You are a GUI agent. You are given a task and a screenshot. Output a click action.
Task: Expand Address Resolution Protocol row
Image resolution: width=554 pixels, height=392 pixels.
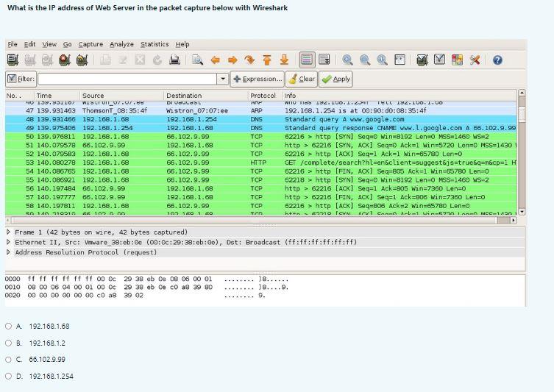pyautogui.click(x=9, y=252)
